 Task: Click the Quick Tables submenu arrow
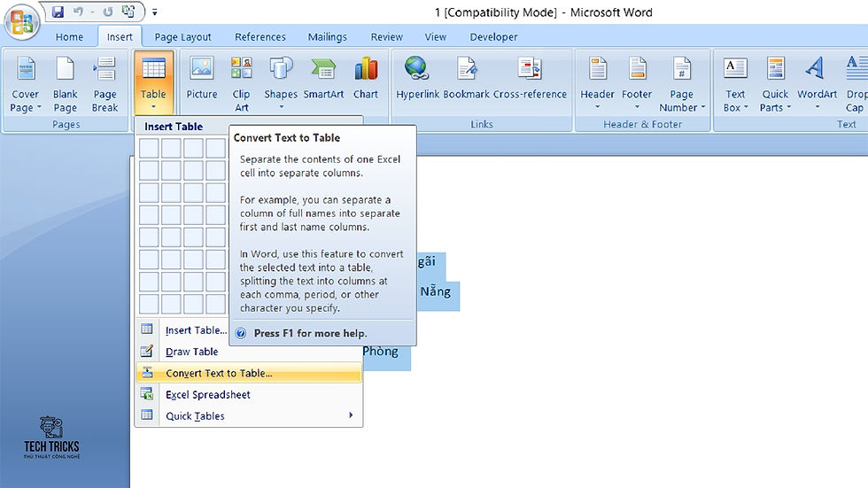(x=351, y=415)
